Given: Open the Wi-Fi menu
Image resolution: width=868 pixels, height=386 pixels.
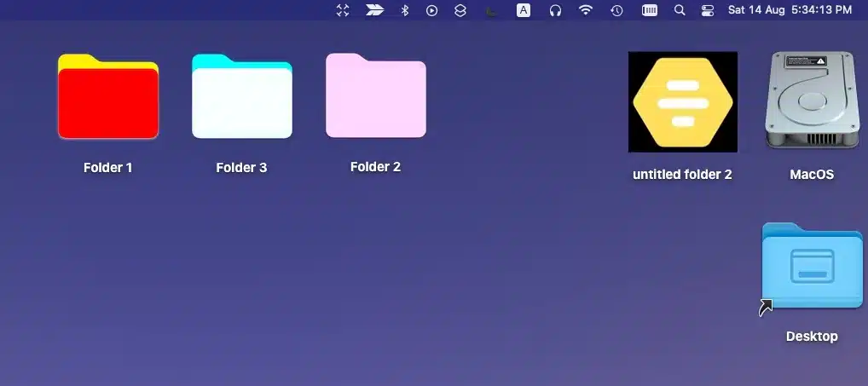Looking at the screenshot, I should (x=586, y=10).
